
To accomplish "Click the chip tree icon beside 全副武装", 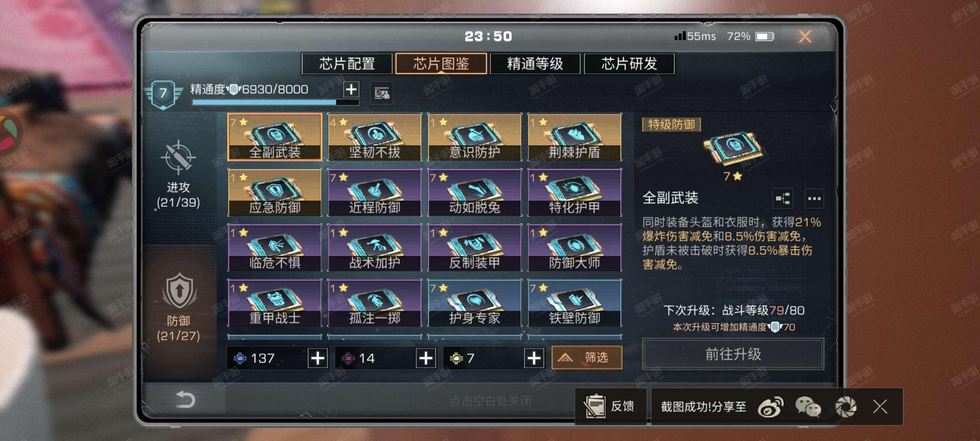I will point(782,198).
